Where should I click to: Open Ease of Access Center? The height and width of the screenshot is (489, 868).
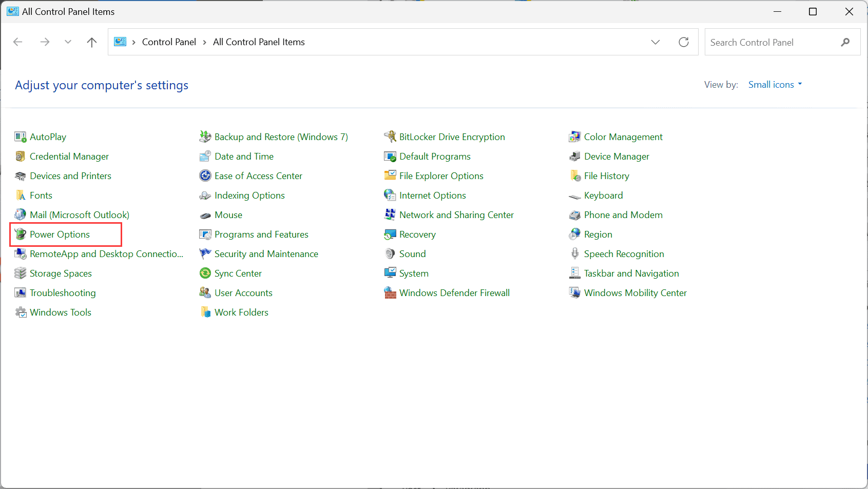click(258, 175)
